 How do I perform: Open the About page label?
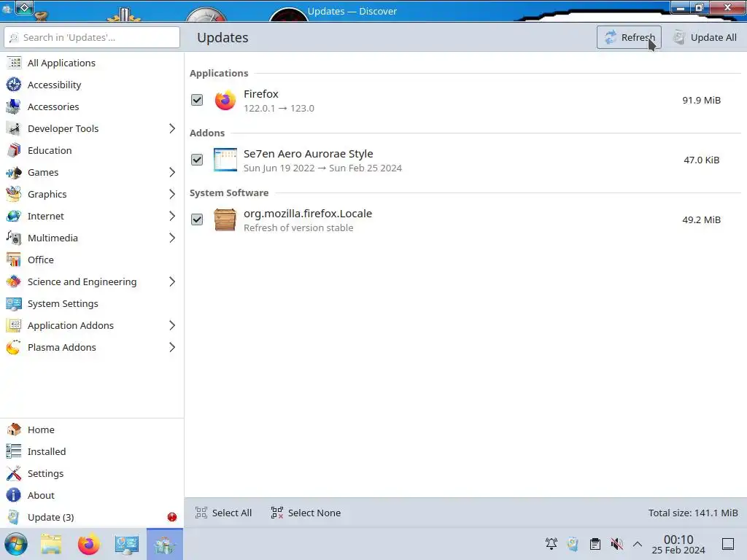point(41,495)
